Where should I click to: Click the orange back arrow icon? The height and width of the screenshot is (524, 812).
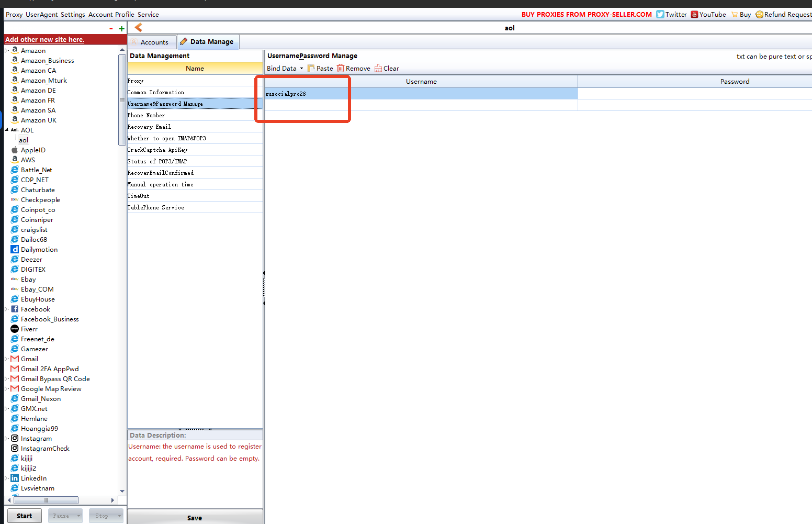click(x=139, y=28)
